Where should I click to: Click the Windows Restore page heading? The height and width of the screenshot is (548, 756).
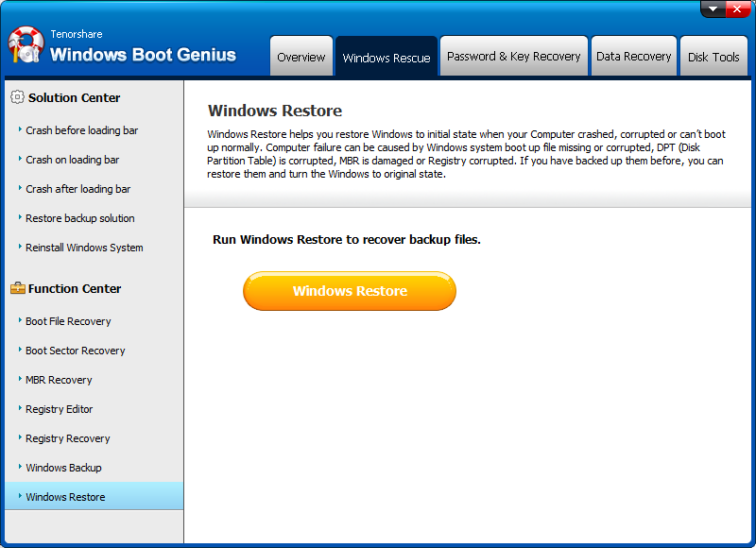pyautogui.click(x=275, y=111)
